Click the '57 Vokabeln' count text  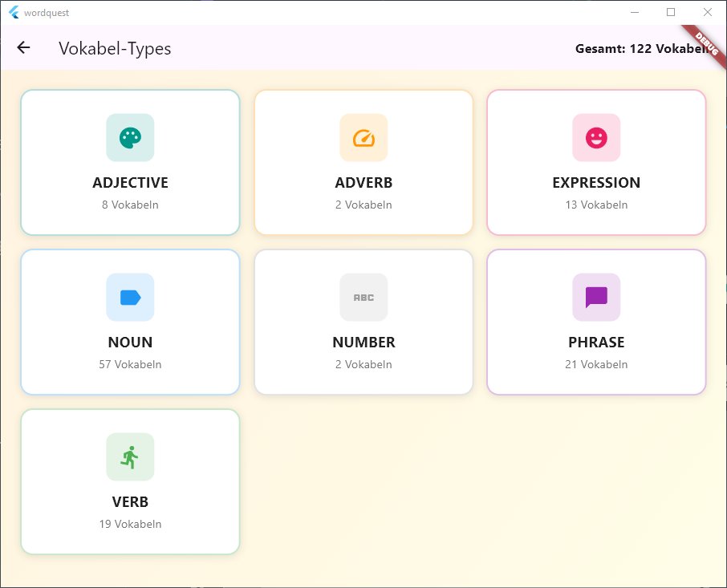pyautogui.click(x=130, y=364)
